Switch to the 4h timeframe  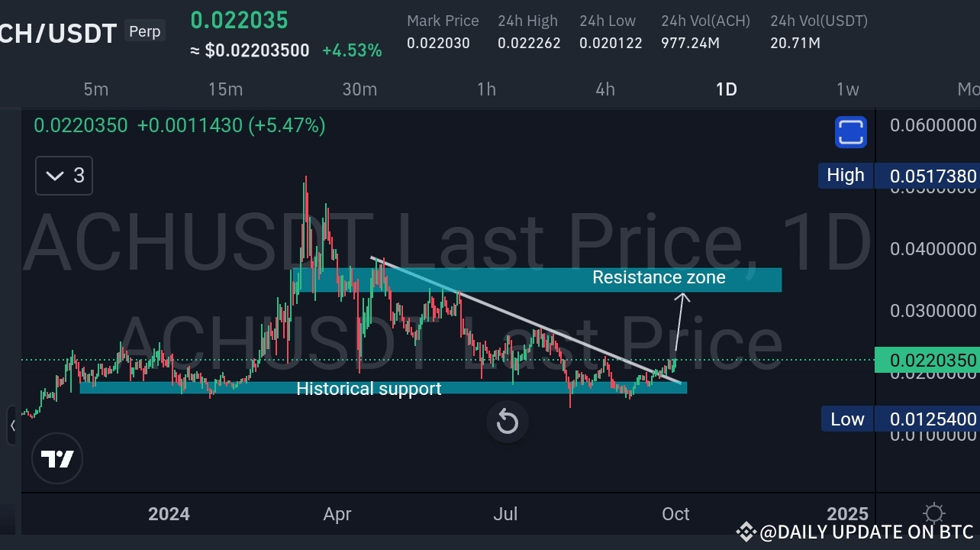pyautogui.click(x=605, y=89)
